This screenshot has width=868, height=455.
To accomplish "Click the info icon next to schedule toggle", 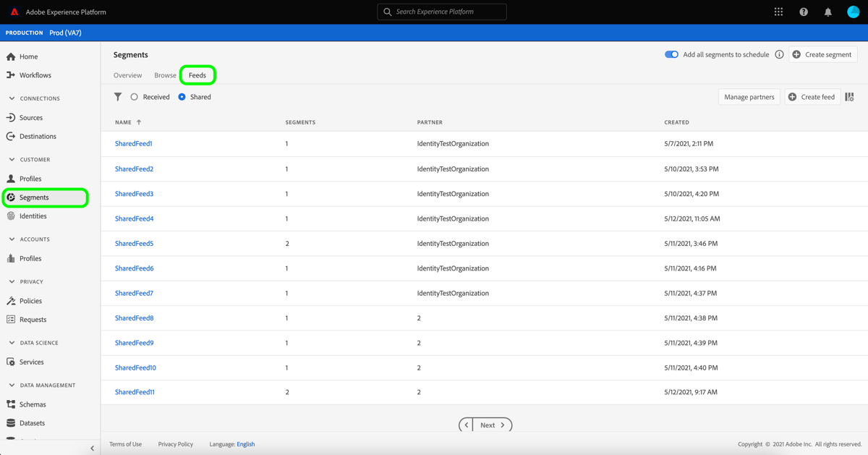I will [779, 54].
